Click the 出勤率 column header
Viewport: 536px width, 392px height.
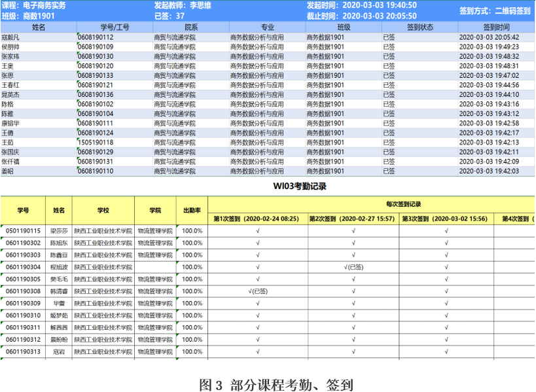tap(192, 210)
